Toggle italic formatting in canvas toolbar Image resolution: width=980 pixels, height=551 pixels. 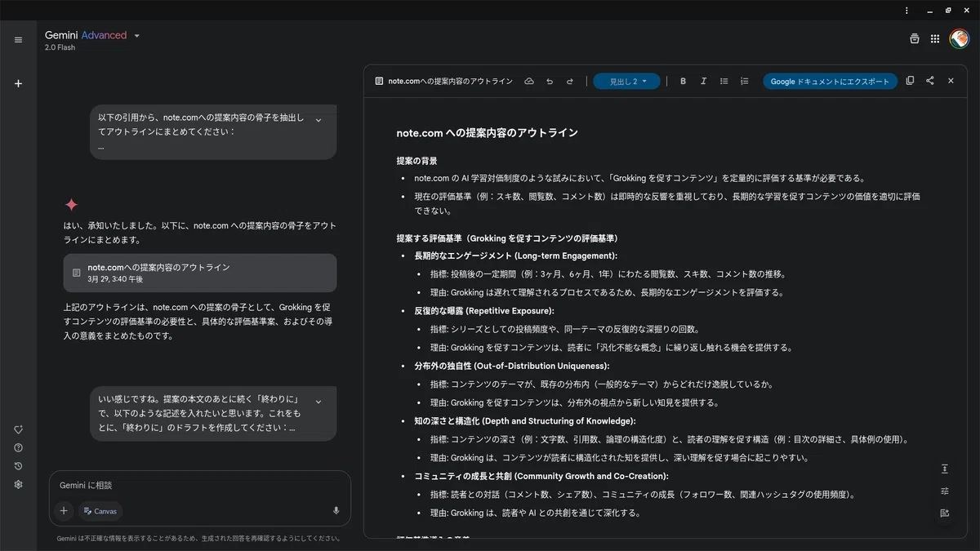[x=703, y=81]
